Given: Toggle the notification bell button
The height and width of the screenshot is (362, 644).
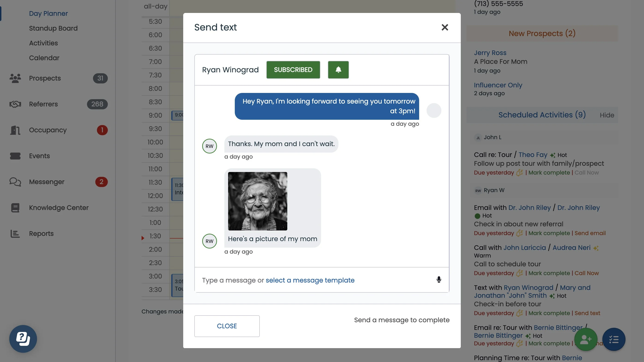Looking at the screenshot, I should click(x=338, y=70).
